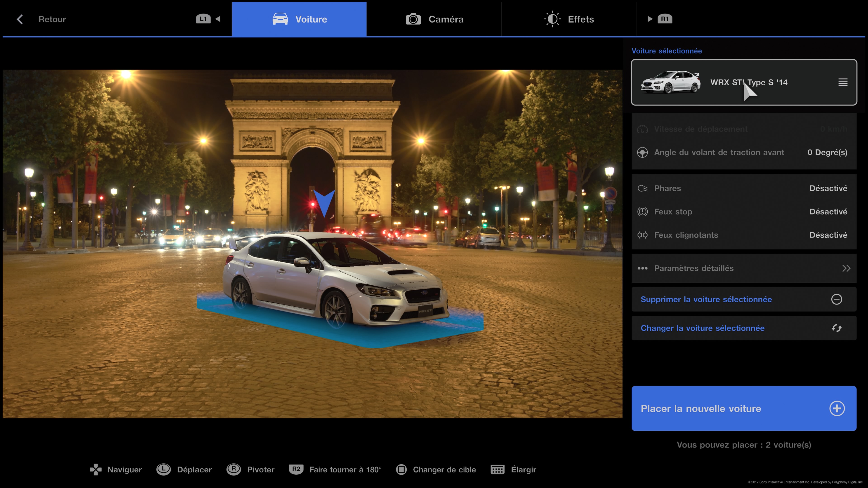Select the WRX STI Type S '14 card

[x=744, y=82]
